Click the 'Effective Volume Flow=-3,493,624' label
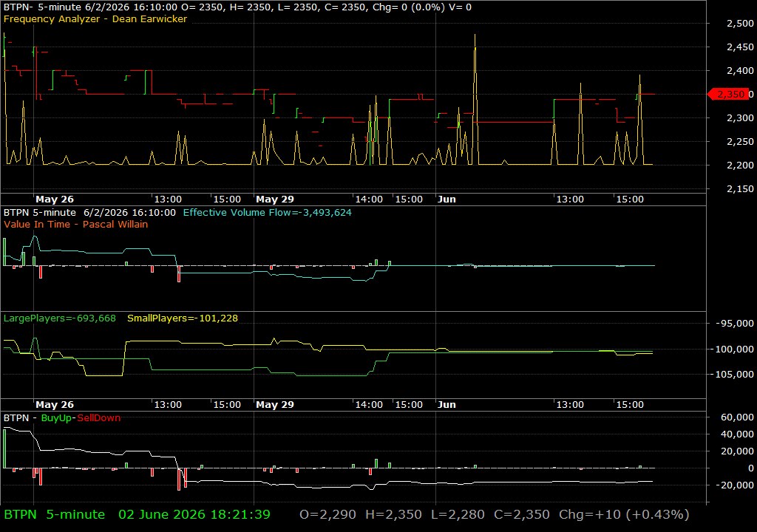 (x=268, y=212)
